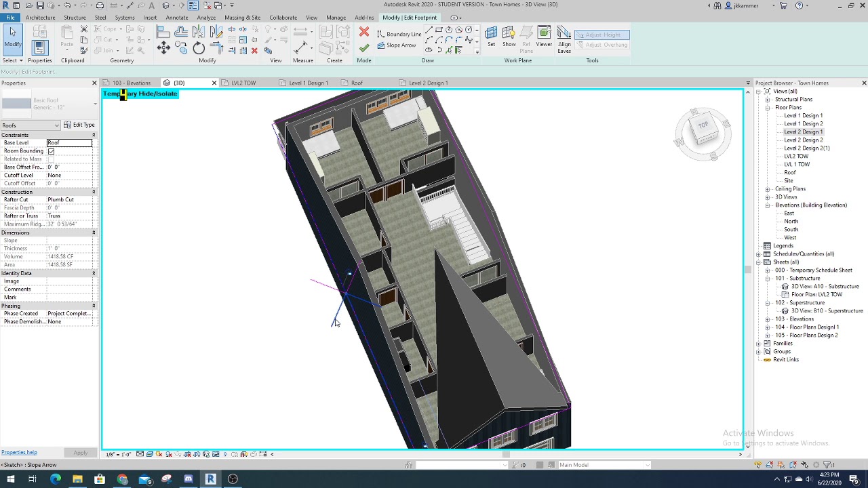Collapse the Elevations (Building Elevation) node
This screenshot has width=868, height=488.
coord(768,205)
